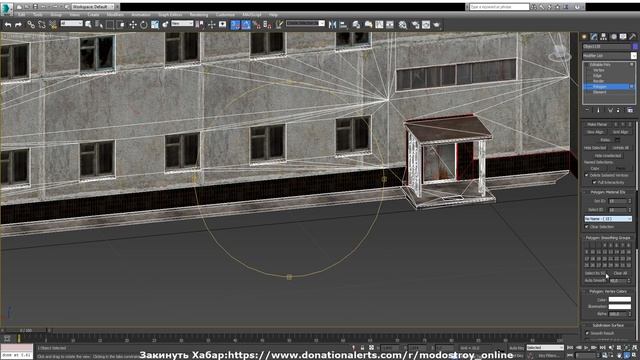The image size is (640, 360).
Task: Click the Remove Modifier from Stack icon
Action: click(618, 110)
